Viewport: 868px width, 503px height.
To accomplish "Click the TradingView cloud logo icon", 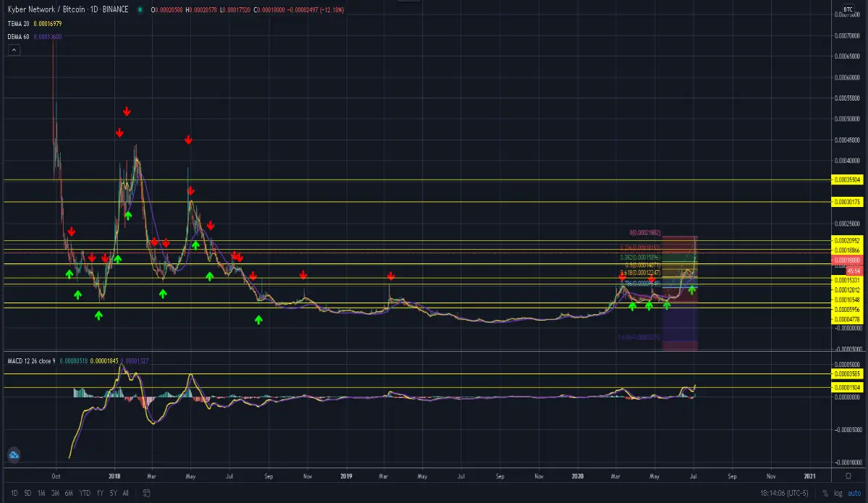I will (13, 455).
